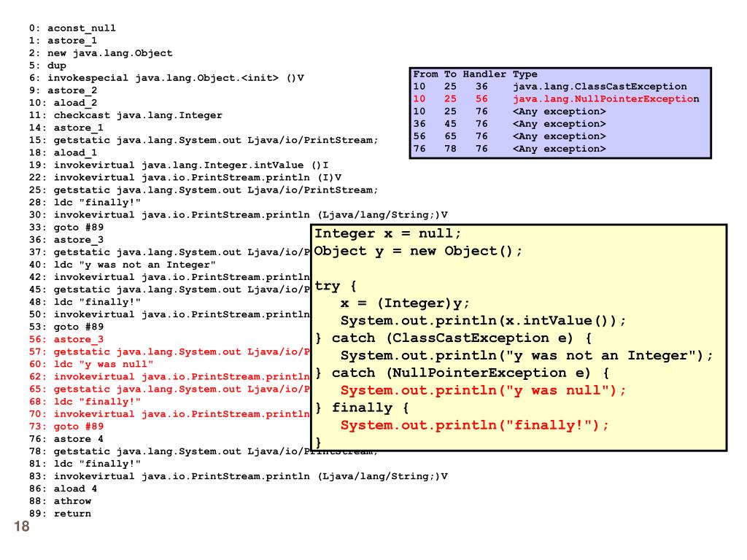Select red 'System.out.println("y was null");' line
Image resolution: width=747 pixels, height=560 pixels.
tap(483, 390)
